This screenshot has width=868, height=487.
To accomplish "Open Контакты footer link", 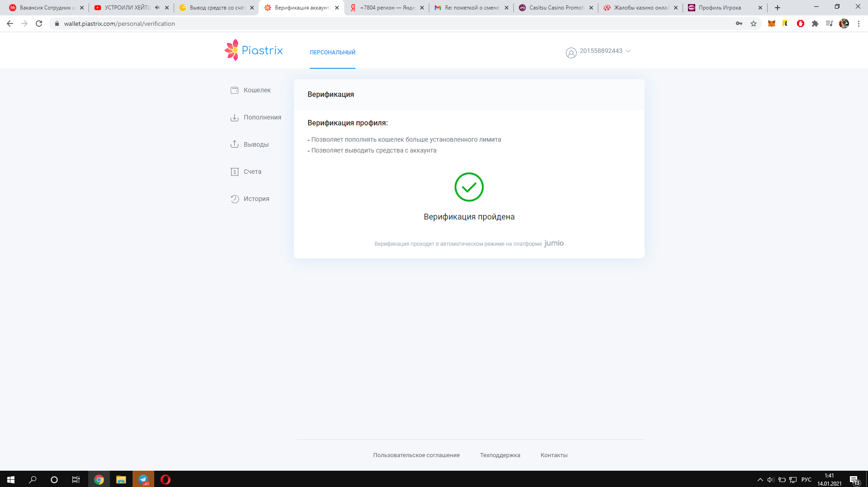I will click(554, 455).
